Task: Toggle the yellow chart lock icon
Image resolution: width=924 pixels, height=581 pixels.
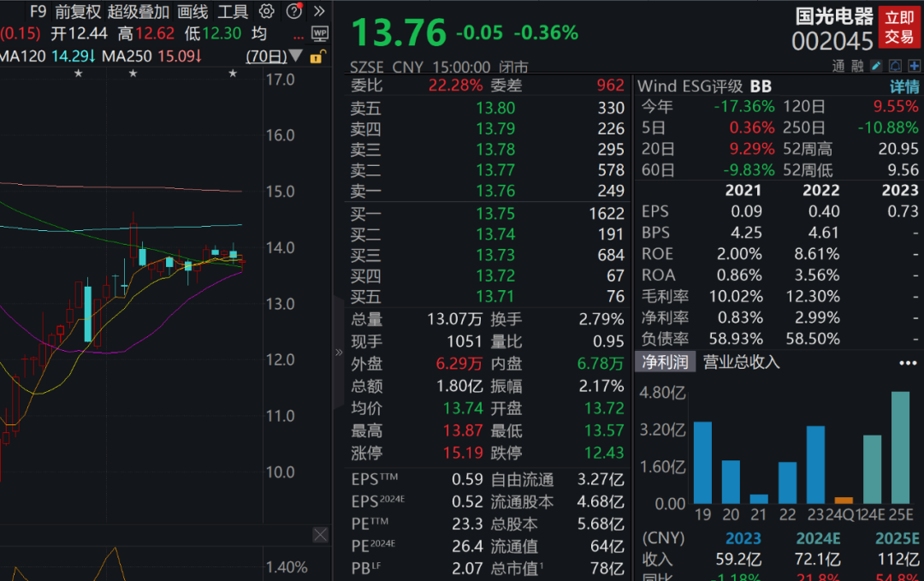Action: 317,57
